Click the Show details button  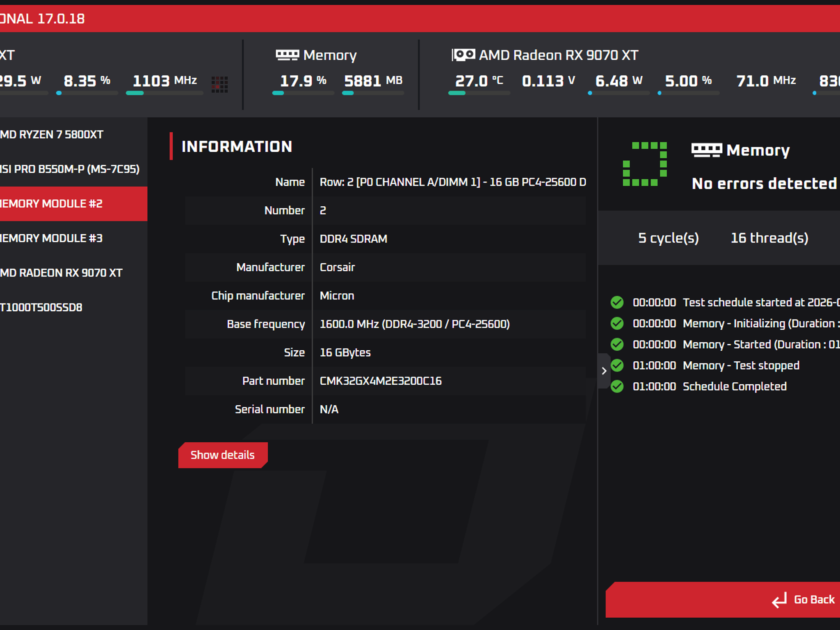[x=223, y=455]
